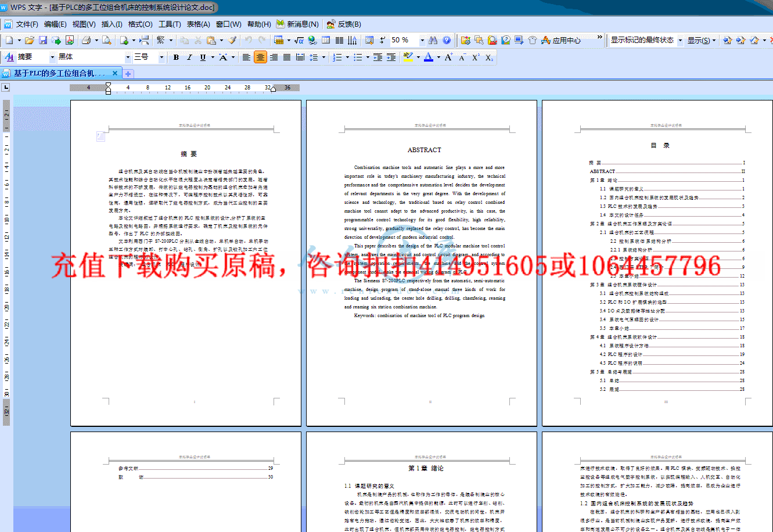Activate the Format Painter brush
This screenshot has width=773, height=532.
coord(232,40)
